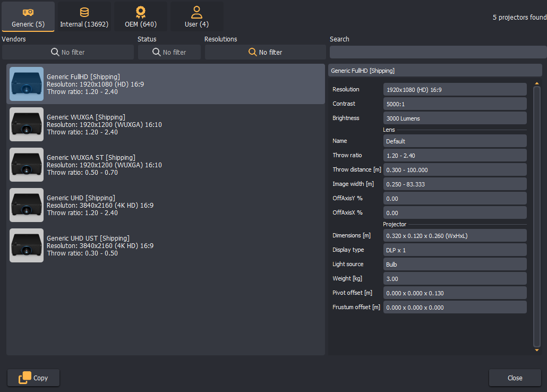Click the Frustum offset value field
547x392 pixels.
tap(455, 307)
